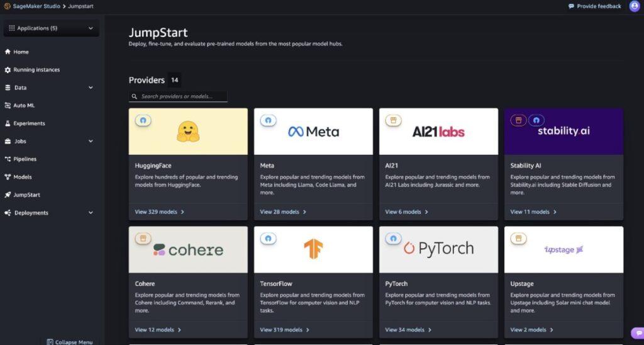This screenshot has width=644, height=345.
Task: Click View 34 models link
Action: point(408,330)
